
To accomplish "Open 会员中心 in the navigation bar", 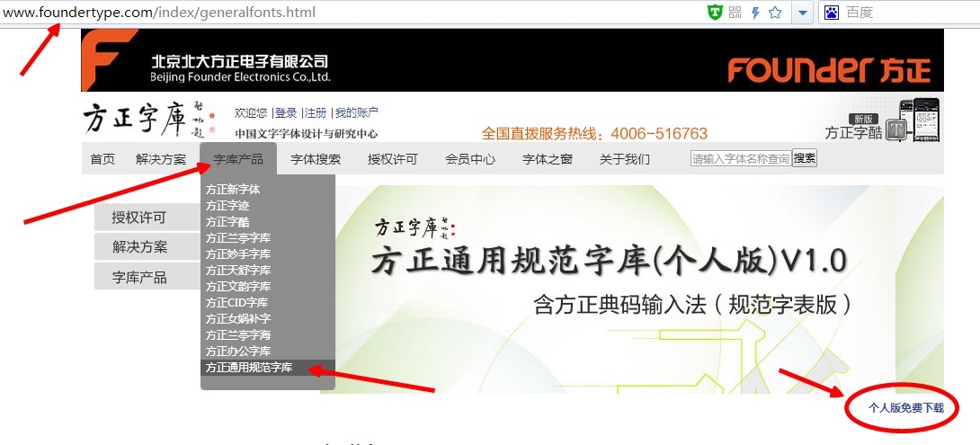I will point(470,159).
